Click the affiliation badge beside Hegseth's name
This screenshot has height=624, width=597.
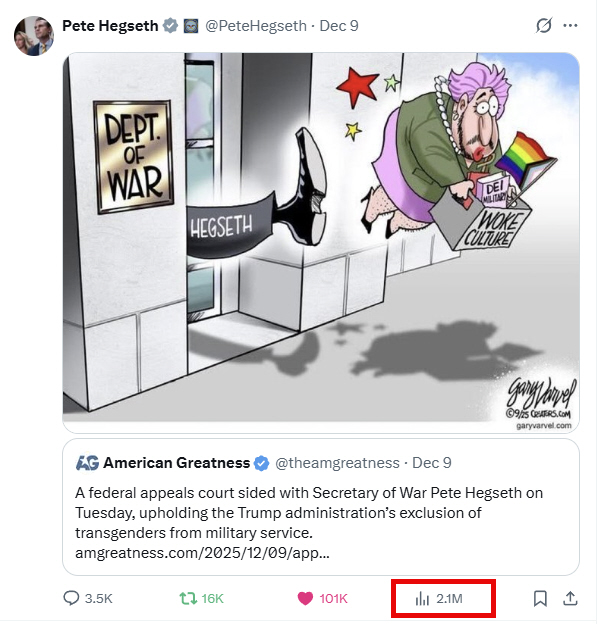[191, 26]
